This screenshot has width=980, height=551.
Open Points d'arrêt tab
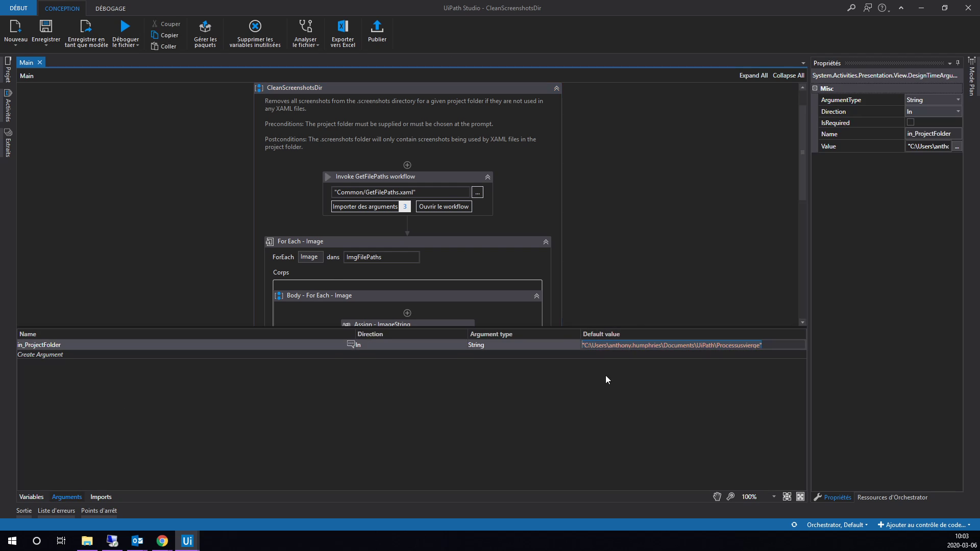coord(99,510)
